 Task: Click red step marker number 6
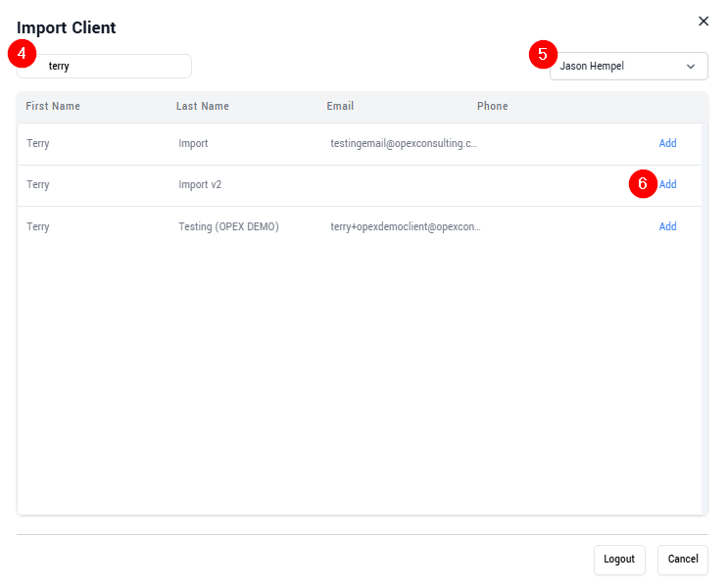pyautogui.click(x=643, y=184)
